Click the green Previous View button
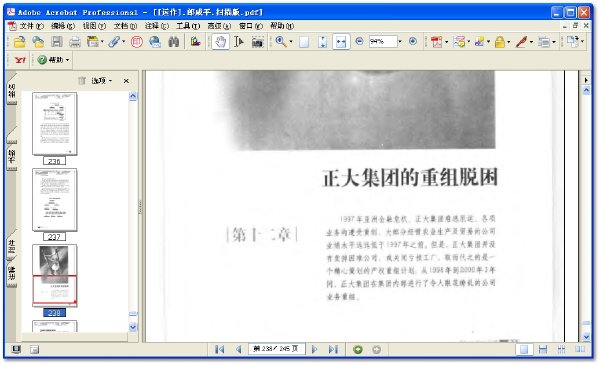 coord(358,349)
